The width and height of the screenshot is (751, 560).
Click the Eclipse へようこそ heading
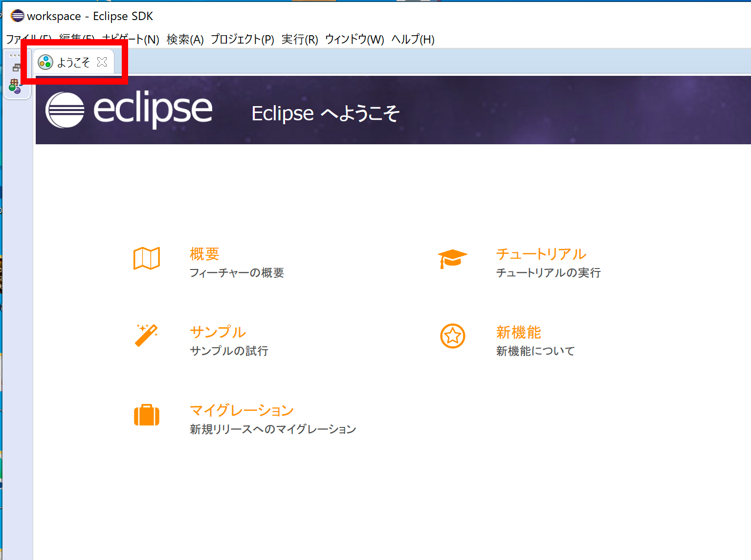(x=326, y=113)
